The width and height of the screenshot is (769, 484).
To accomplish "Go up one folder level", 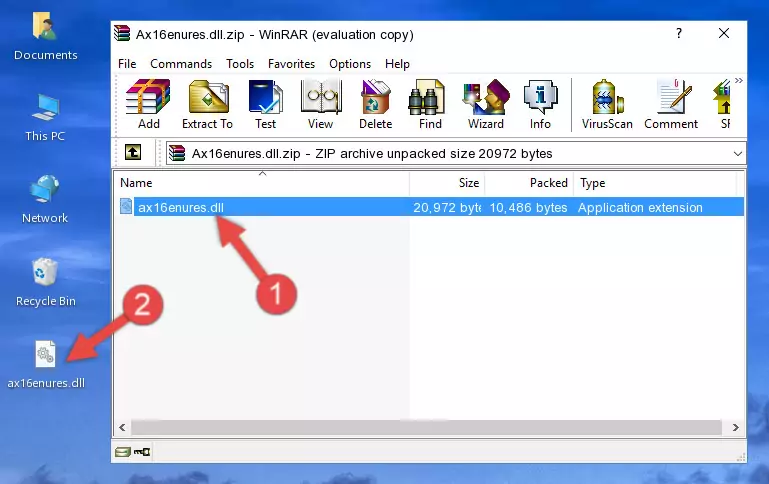I will tap(133, 153).
